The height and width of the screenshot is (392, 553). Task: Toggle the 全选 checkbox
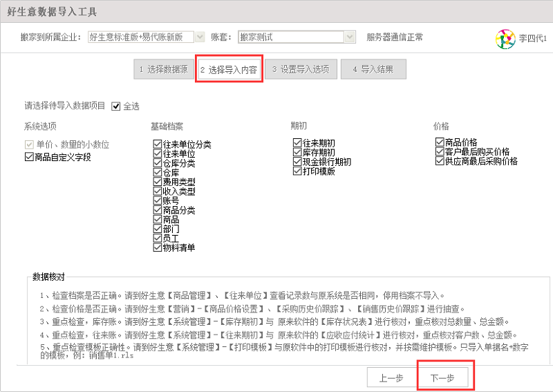(115, 106)
